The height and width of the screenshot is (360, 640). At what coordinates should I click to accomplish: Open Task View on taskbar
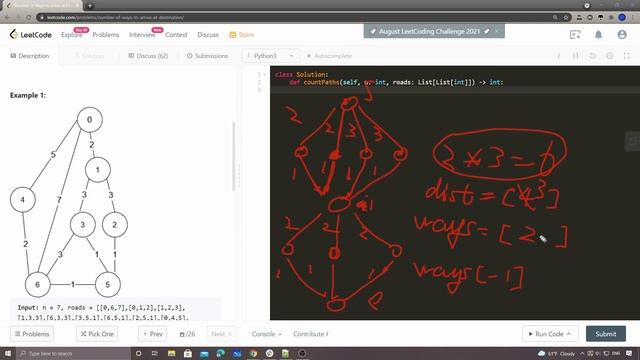click(x=155, y=353)
